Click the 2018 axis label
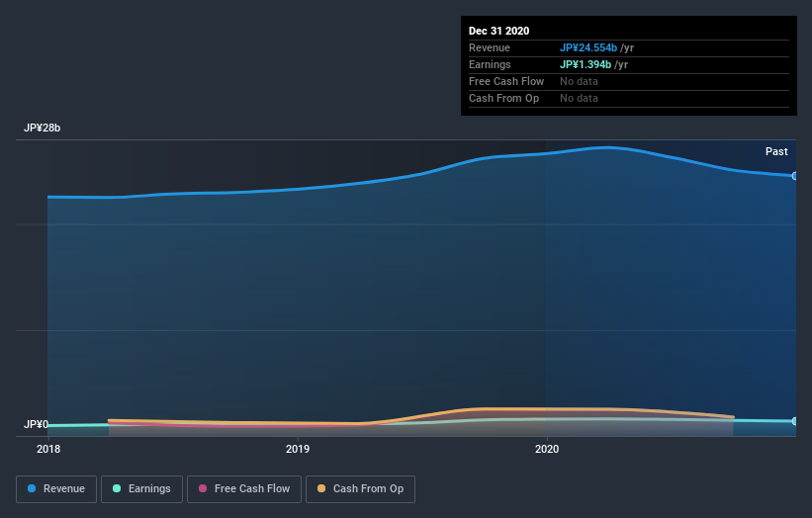The width and height of the screenshot is (812, 518). 48,449
